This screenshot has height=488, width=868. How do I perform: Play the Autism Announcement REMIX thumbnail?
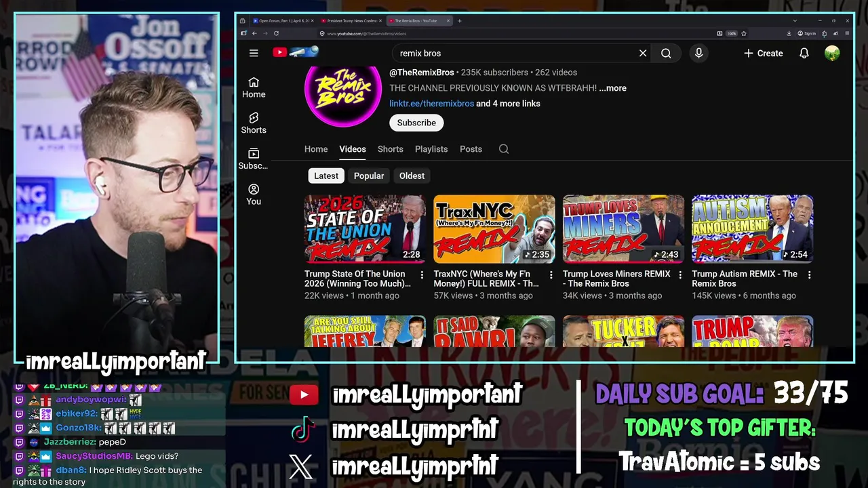click(752, 229)
